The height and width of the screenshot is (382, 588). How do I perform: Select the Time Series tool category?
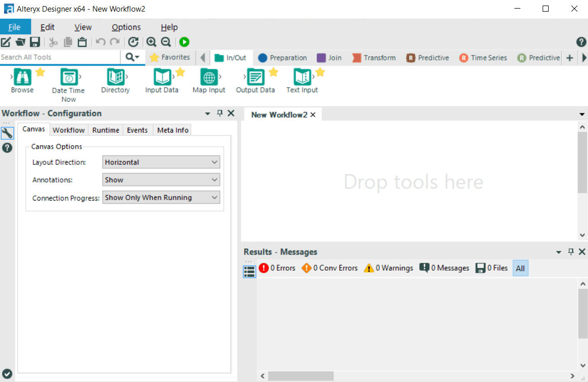(484, 58)
